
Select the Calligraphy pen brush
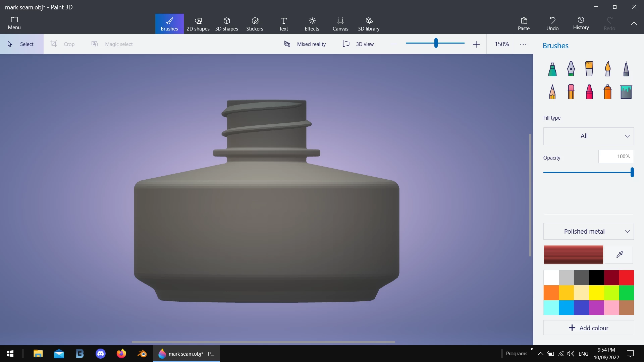coord(571,69)
